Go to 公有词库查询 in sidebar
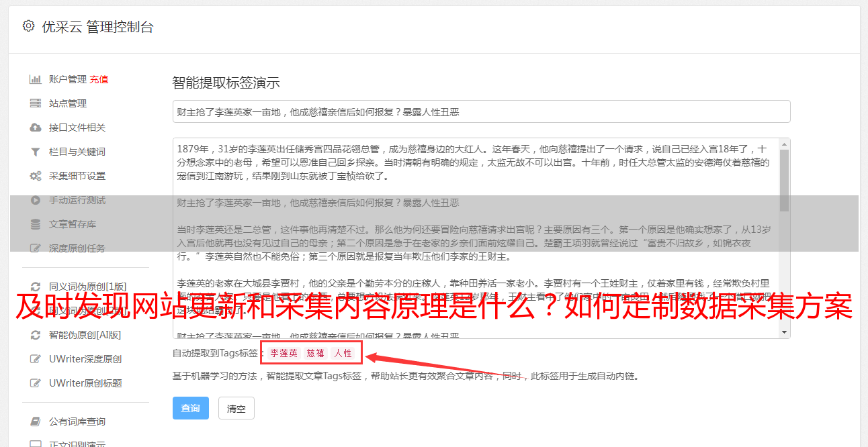This screenshot has width=868, height=447. 77,421
